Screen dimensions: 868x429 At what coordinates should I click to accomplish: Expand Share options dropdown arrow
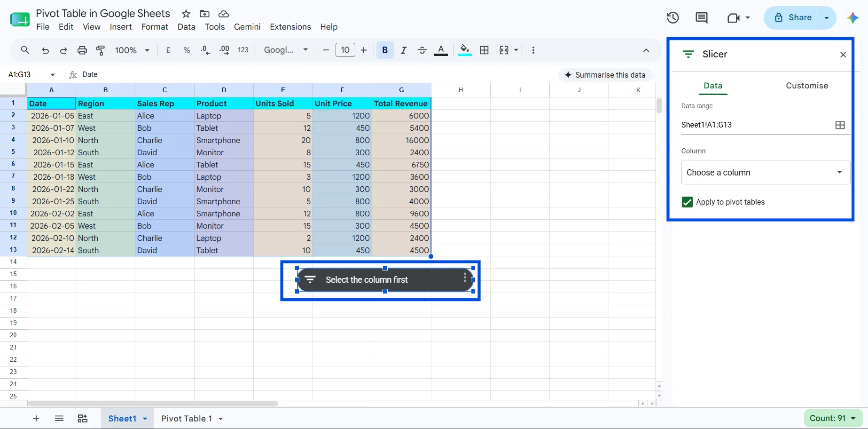827,18
